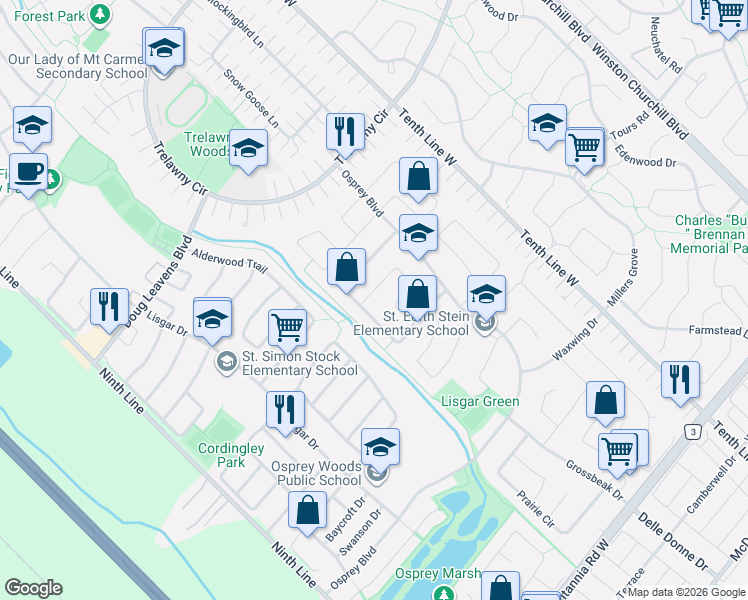The width and height of the screenshot is (748, 600).
Task: Click Prairie Cir street label
Action: 535,509
